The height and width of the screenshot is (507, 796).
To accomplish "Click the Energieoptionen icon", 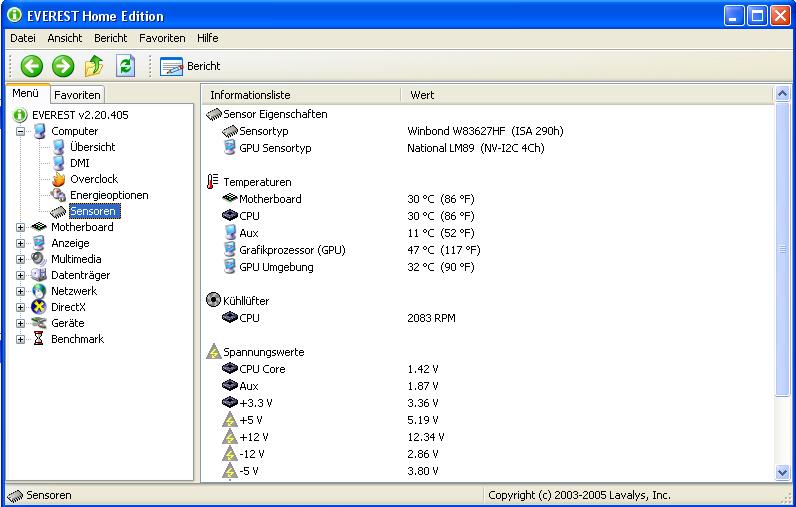I will point(59,195).
